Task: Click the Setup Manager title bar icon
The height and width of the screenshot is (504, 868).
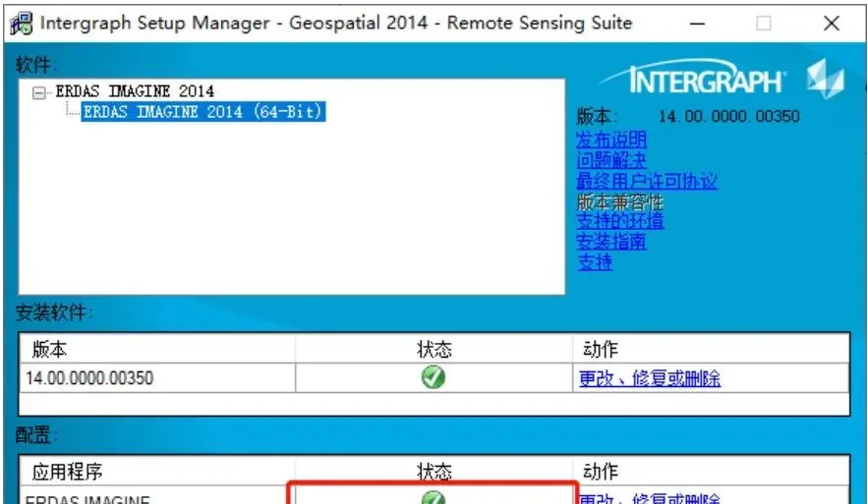Action: pos(21,24)
